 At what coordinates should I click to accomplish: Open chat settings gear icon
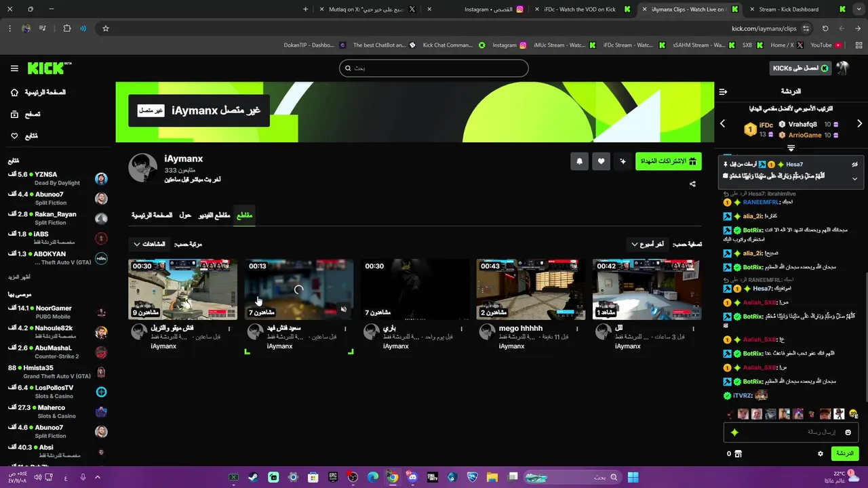pyautogui.click(x=821, y=453)
